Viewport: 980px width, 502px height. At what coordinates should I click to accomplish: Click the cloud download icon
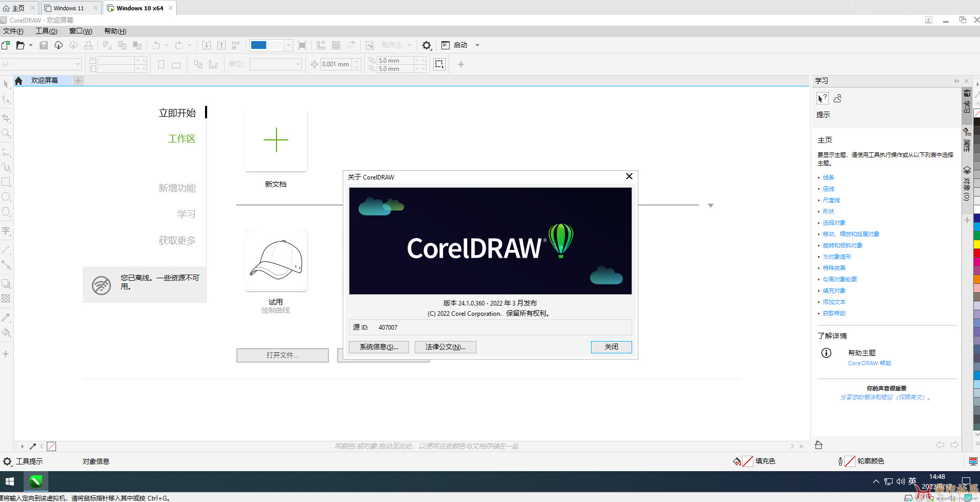pyautogui.click(x=59, y=45)
